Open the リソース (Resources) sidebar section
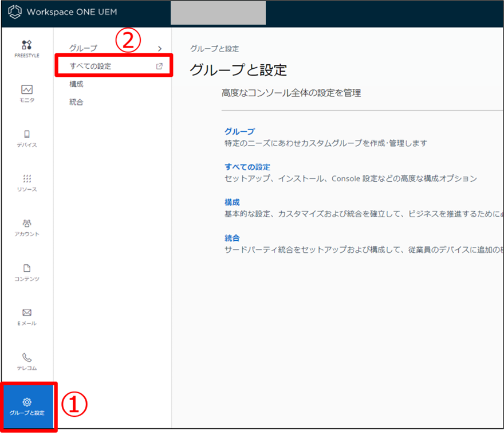The image size is (504, 442). pyautogui.click(x=27, y=183)
